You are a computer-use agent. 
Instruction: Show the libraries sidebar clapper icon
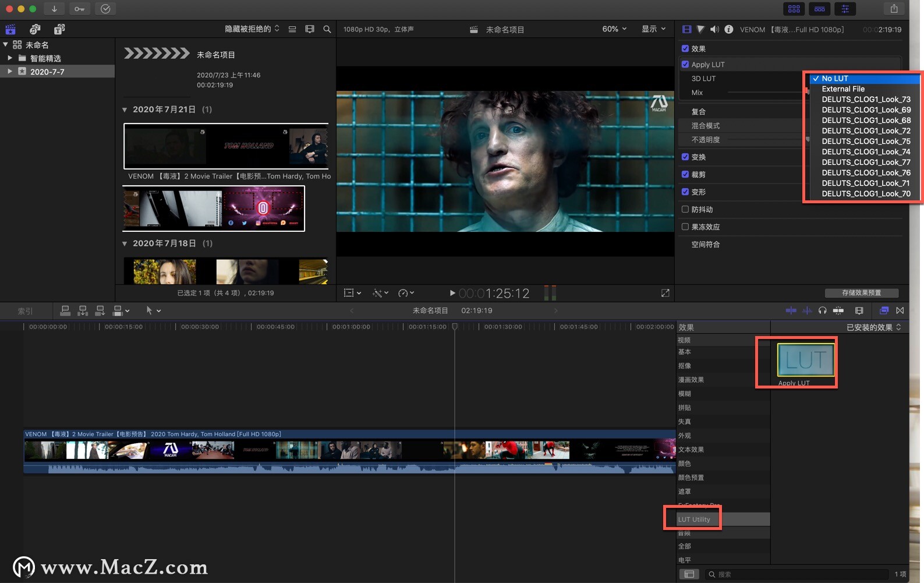coord(10,29)
